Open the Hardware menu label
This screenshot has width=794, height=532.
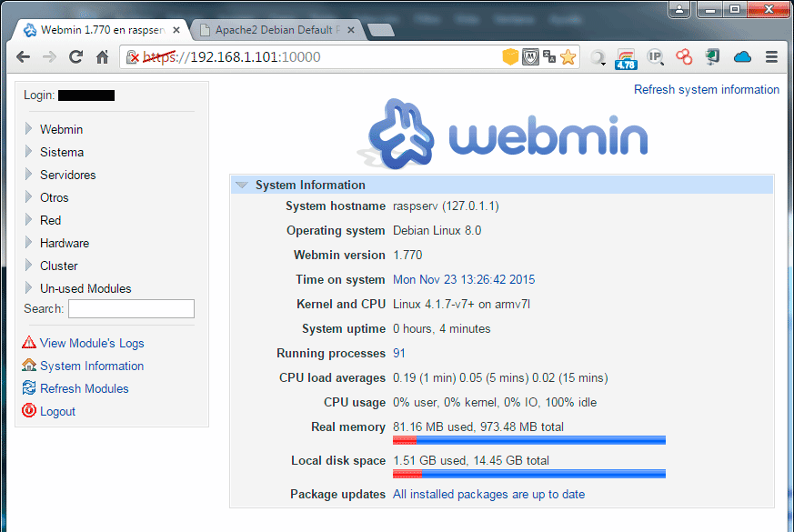pyautogui.click(x=65, y=244)
